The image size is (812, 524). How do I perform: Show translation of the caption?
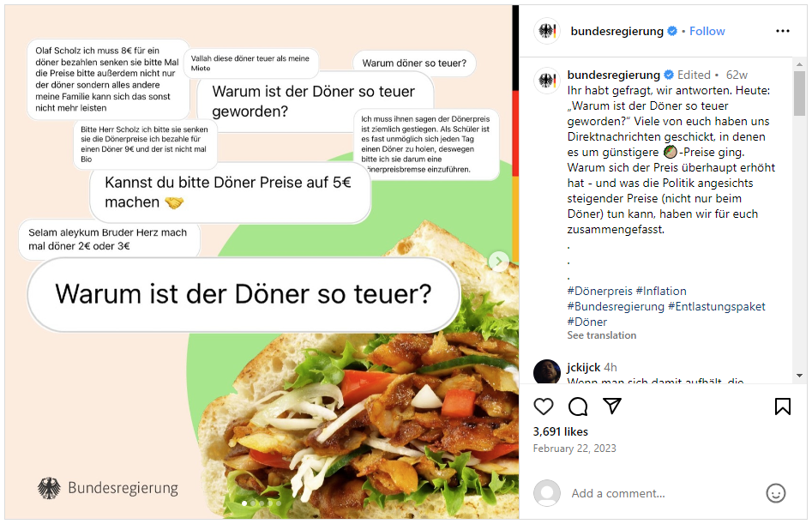[x=602, y=335]
